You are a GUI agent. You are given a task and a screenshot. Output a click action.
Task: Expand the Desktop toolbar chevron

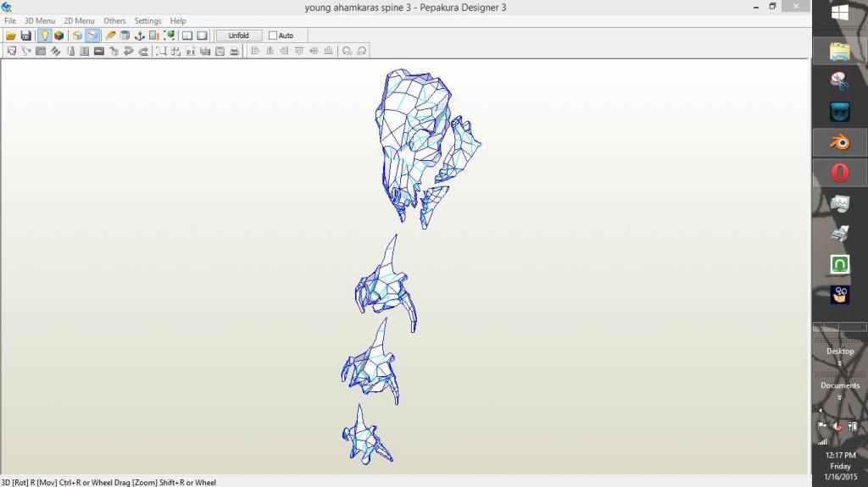coord(840,363)
